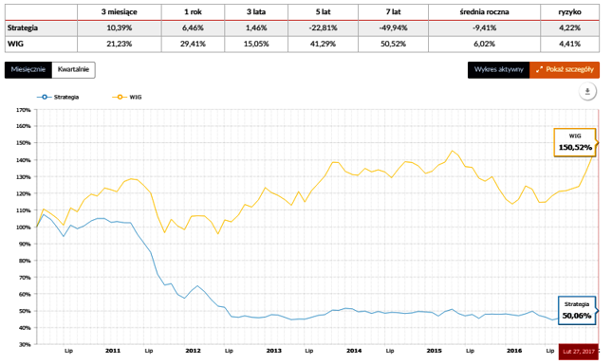
Task: Click the 100% y-axis label
Action: point(23,227)
